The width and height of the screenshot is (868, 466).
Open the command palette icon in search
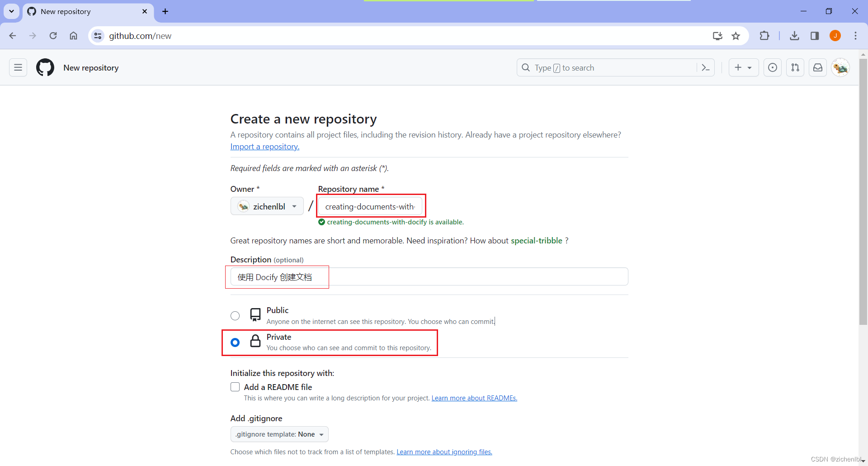(705, 67)
